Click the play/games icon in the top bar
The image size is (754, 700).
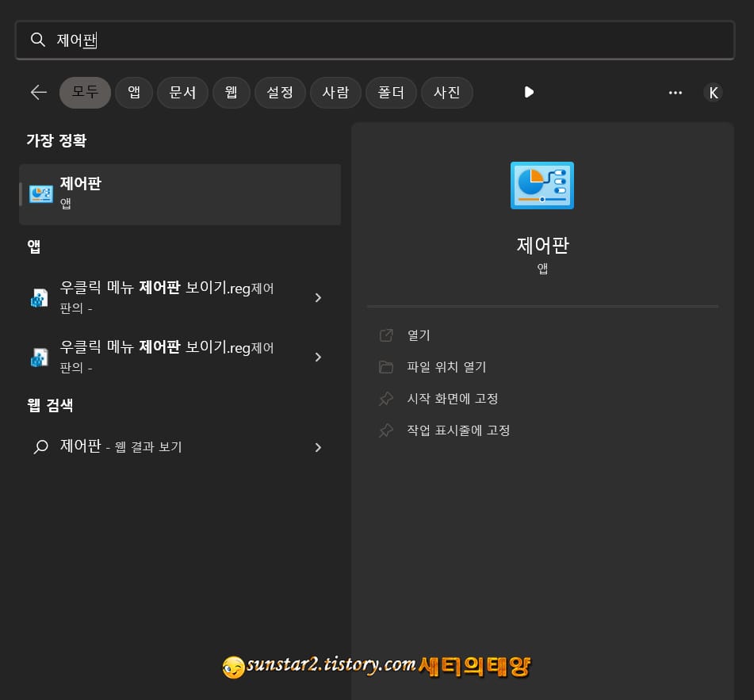click(528, 92)
